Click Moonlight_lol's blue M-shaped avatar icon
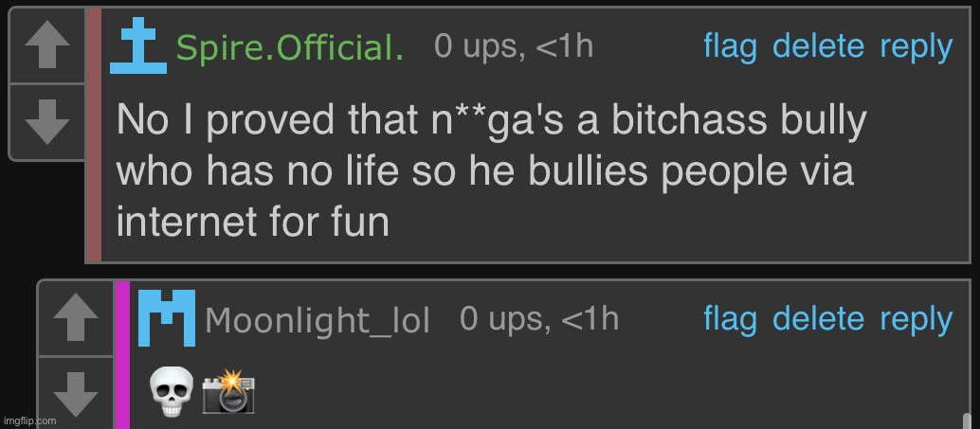 point(167,318)
